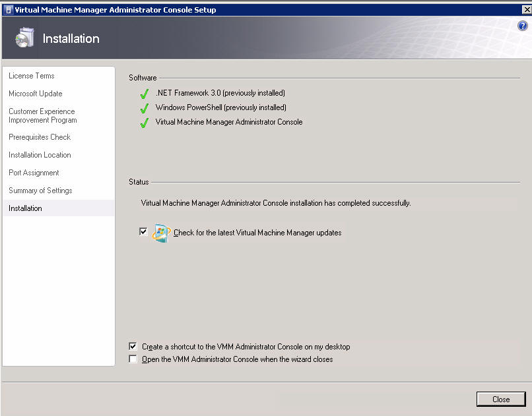
Task: Click Windows PowerShell (previously installed) text
Action: click(x=221, y=107)
